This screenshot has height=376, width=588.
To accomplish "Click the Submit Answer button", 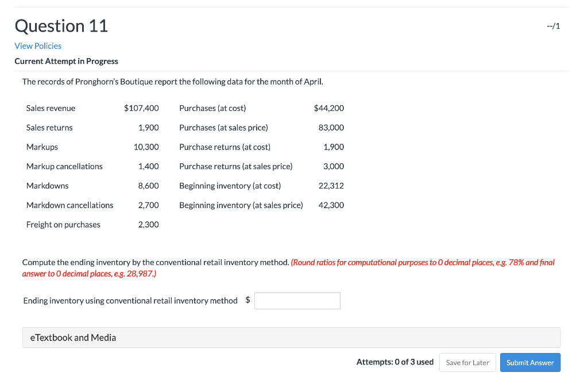I will 530,363.
